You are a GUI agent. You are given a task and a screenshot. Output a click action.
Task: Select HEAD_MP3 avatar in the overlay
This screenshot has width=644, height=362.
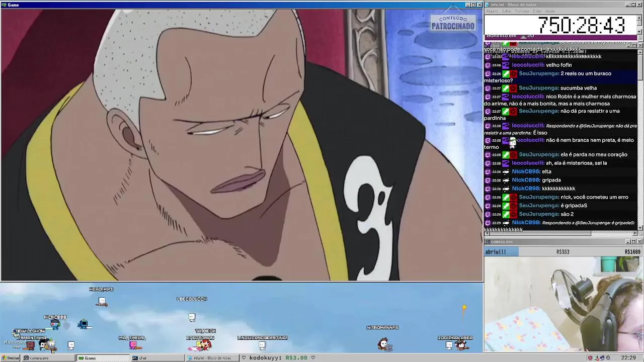pos(102,301)
